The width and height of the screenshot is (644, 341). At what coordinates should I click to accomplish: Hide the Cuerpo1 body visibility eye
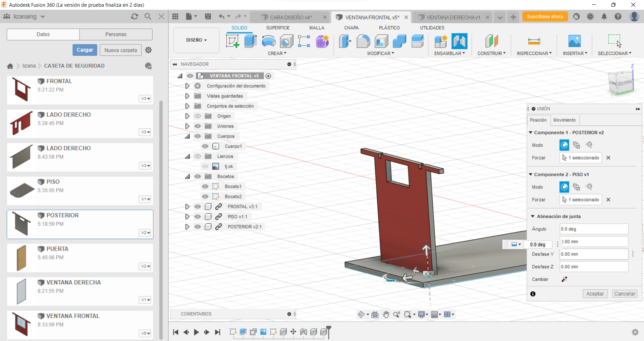205,146
